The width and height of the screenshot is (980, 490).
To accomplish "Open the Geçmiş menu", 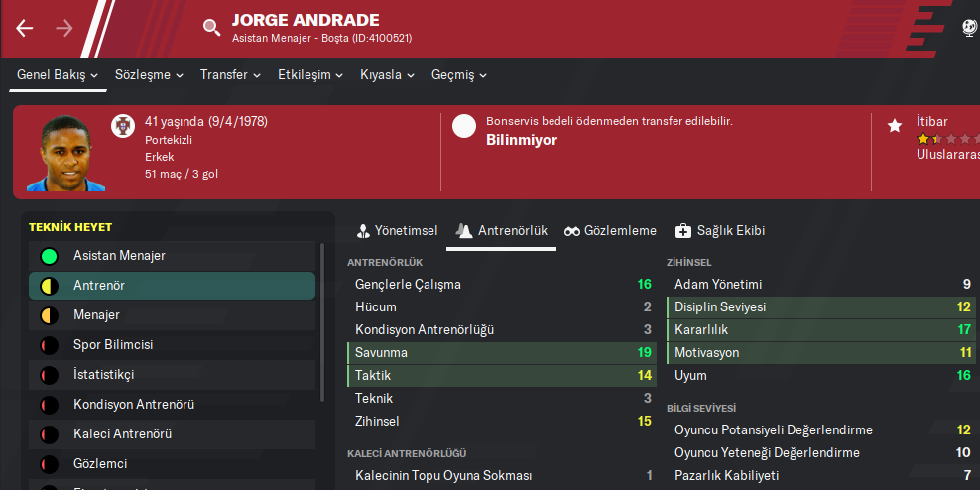I will point(459,75).
